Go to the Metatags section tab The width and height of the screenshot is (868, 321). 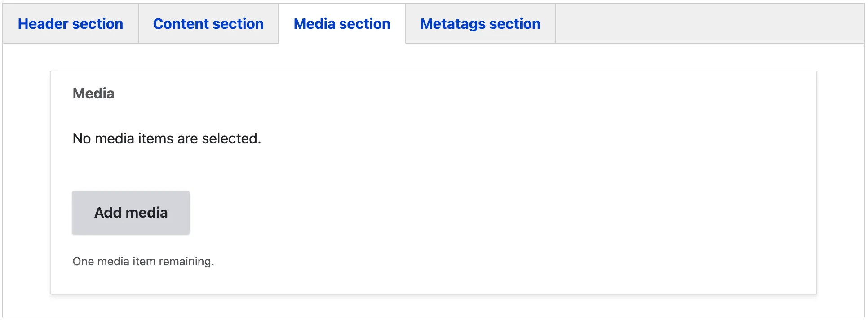tap(480, 24)
